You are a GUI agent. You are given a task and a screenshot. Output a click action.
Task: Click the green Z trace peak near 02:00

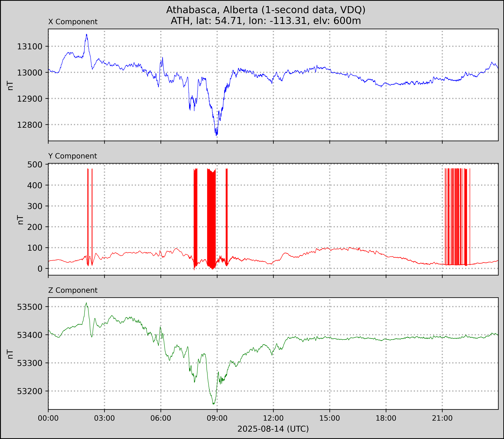[x=86, y=303]
